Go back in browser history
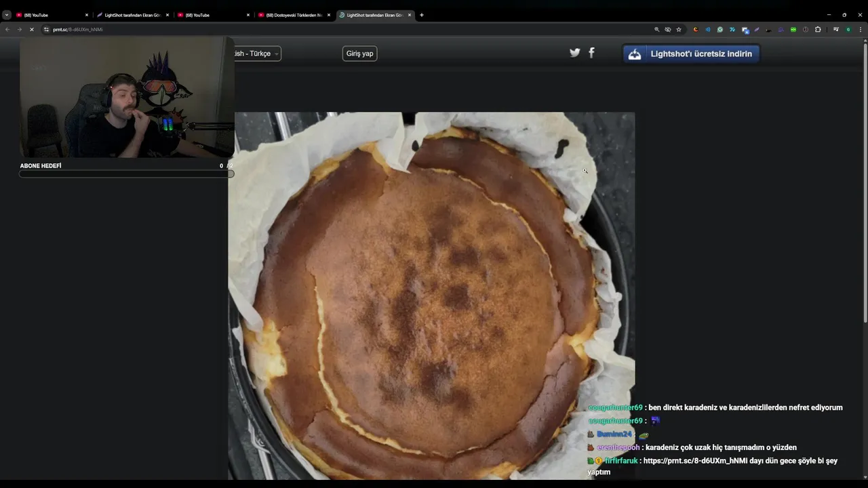The height and width of the screenshot is (488, 868). [7, 30]
